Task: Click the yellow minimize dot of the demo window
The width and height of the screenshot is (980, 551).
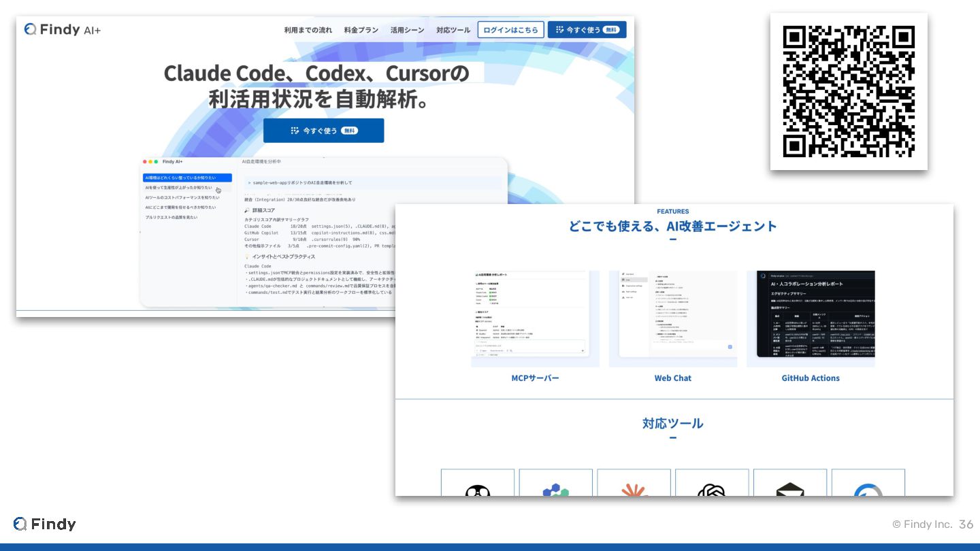Action: pyautogui.click(x=150, y=162)
